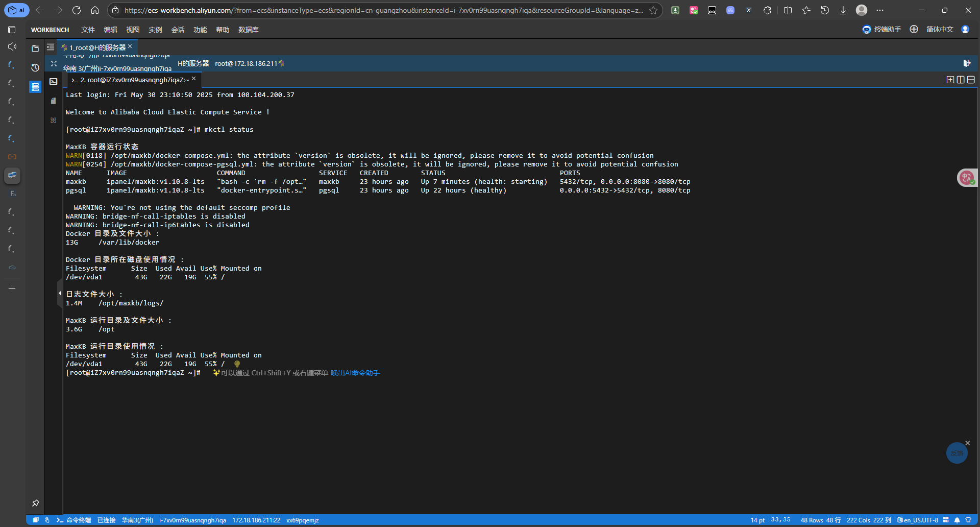Image resolution: width=980 pixels, height=527 pixels.
Task: Click the browser address bar URL
Action: point(383,10)
